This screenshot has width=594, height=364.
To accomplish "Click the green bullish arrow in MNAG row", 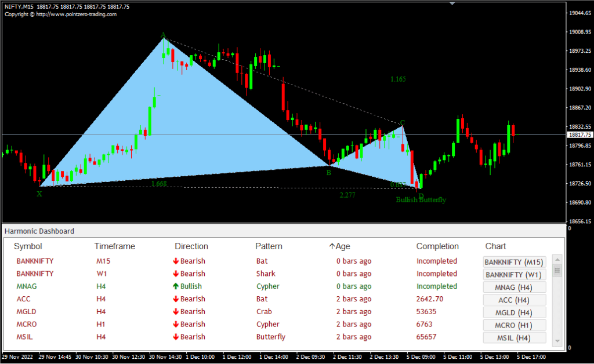I will coord(176,286).
